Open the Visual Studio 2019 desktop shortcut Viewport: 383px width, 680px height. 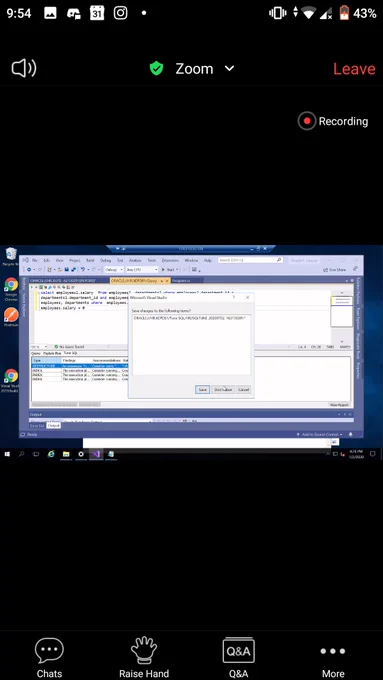click(x=10, y=380)
